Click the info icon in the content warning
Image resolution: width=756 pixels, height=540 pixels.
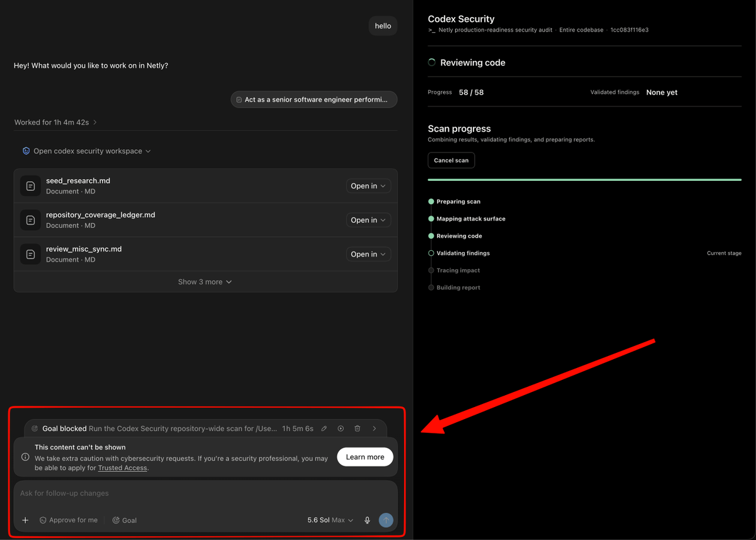(25, 457)
